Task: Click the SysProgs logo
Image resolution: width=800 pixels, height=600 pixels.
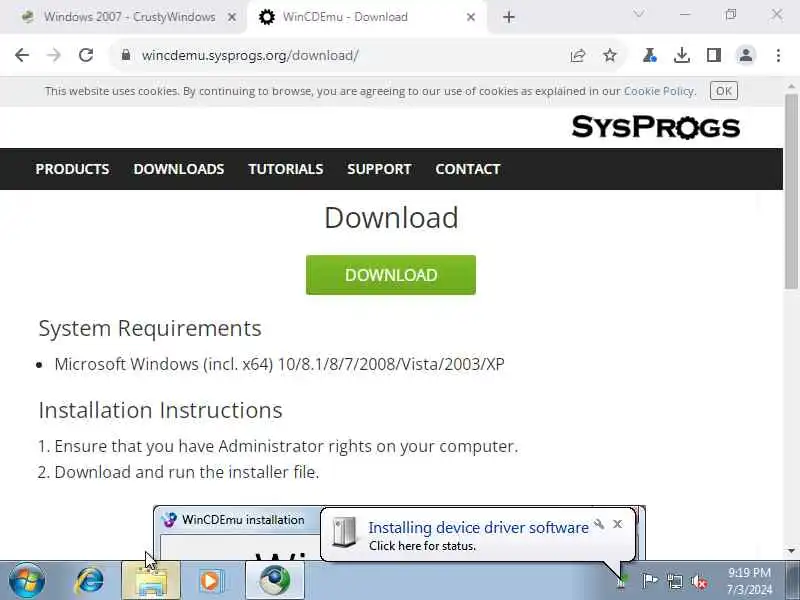Action: point(656,127)
